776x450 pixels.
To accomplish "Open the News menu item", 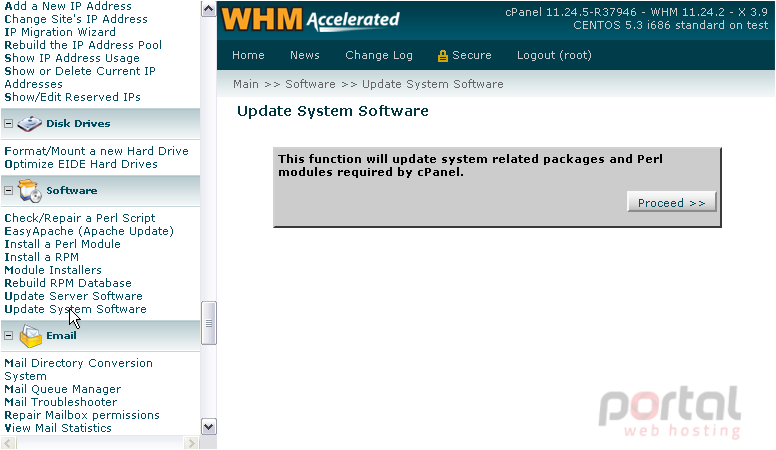I will point(304,55).
